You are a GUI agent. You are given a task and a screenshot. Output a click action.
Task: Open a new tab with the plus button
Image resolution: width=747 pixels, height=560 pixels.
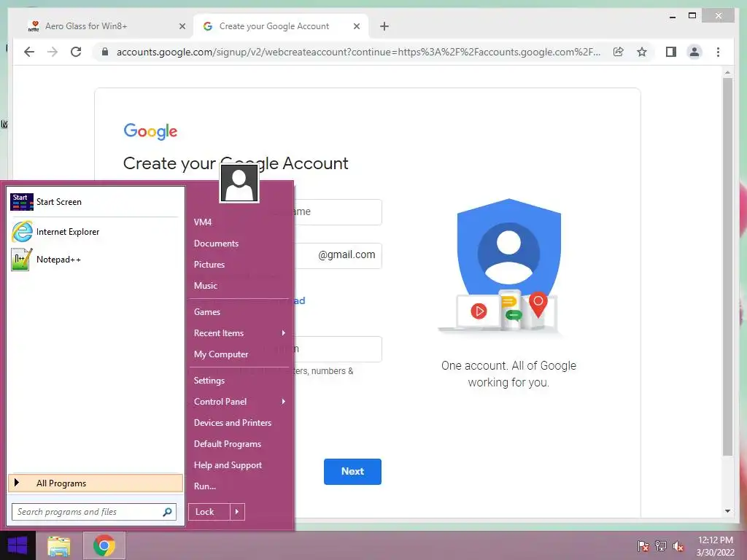(x=384, y=26)
